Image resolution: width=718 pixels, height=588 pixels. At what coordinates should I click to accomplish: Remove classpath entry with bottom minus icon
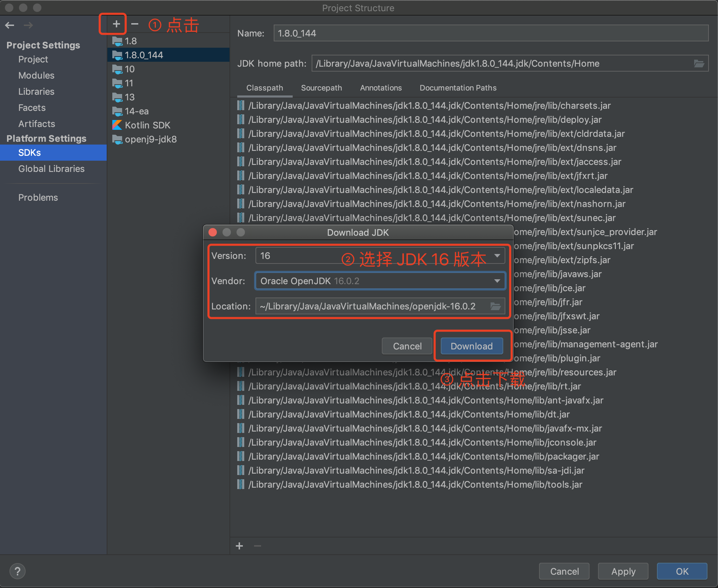coord(258,546)
